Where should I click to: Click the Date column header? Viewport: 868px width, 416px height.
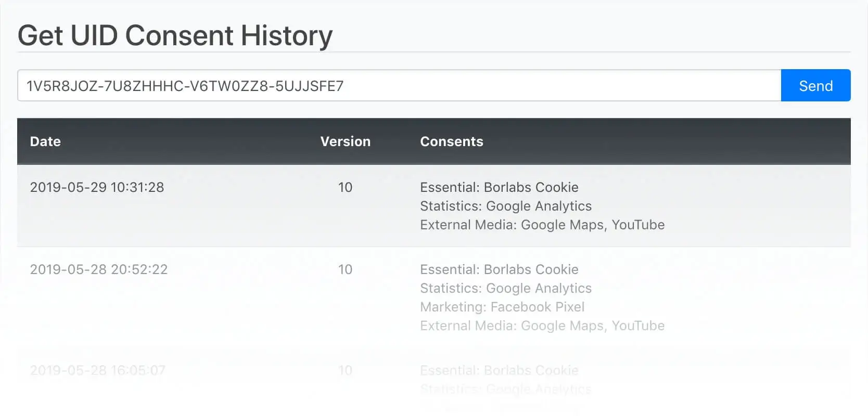[45, 141]
